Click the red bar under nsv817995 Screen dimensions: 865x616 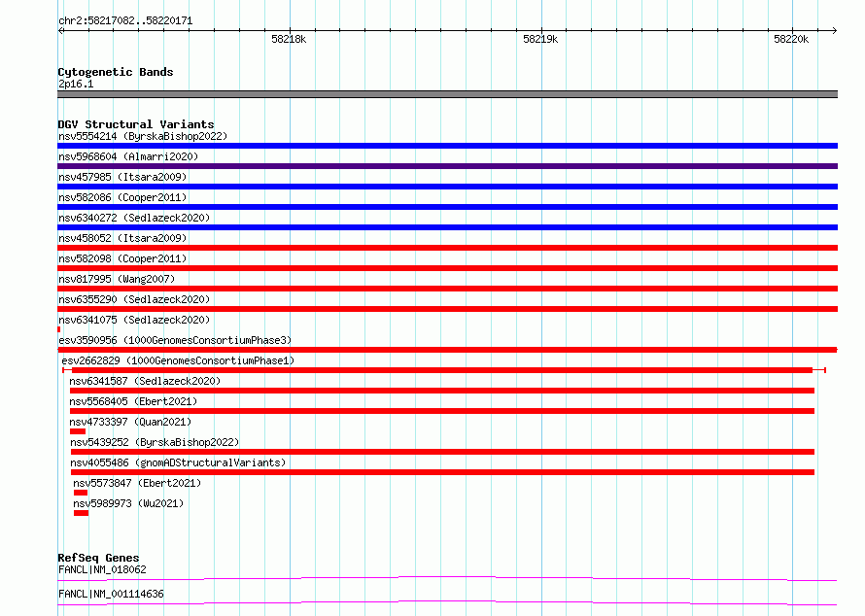coord(447,289)
